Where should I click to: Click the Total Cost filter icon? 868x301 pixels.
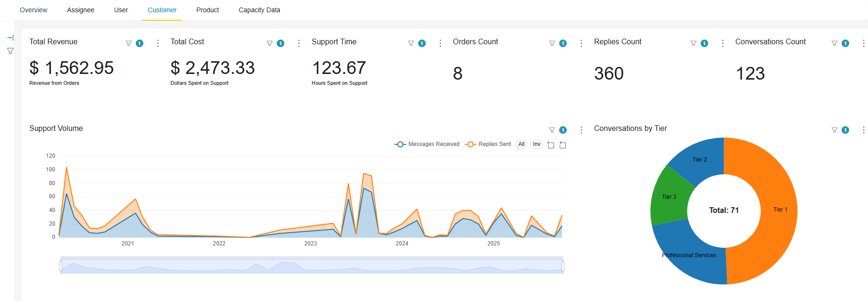(x=270, y=43)
